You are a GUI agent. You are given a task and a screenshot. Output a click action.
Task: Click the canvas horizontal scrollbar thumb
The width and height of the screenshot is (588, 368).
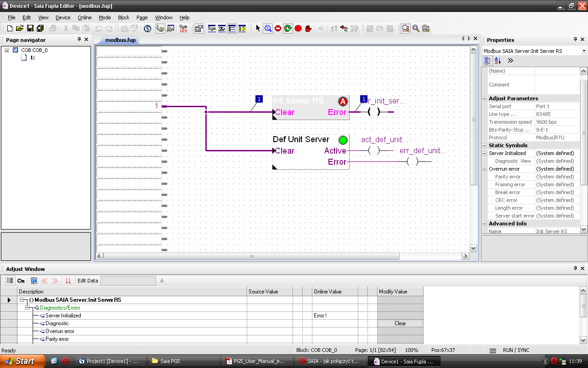click(x=251, y=256)
